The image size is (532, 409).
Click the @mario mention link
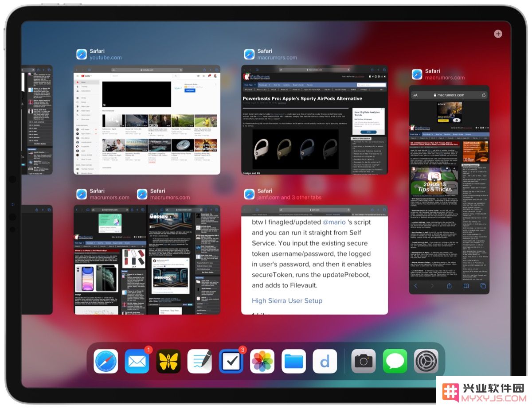(x=335, y=222)
